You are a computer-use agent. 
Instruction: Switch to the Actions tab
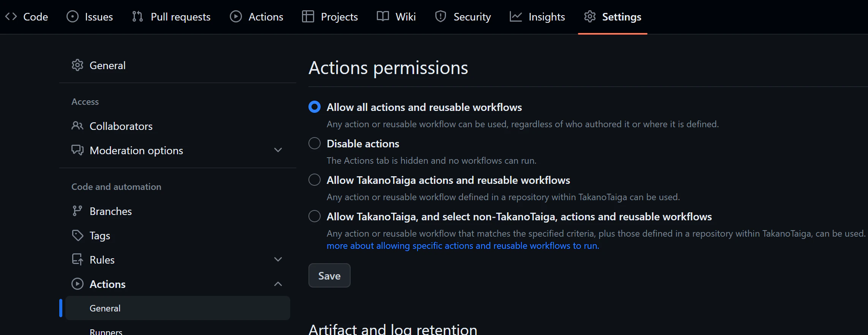click(x=257, y=17)
